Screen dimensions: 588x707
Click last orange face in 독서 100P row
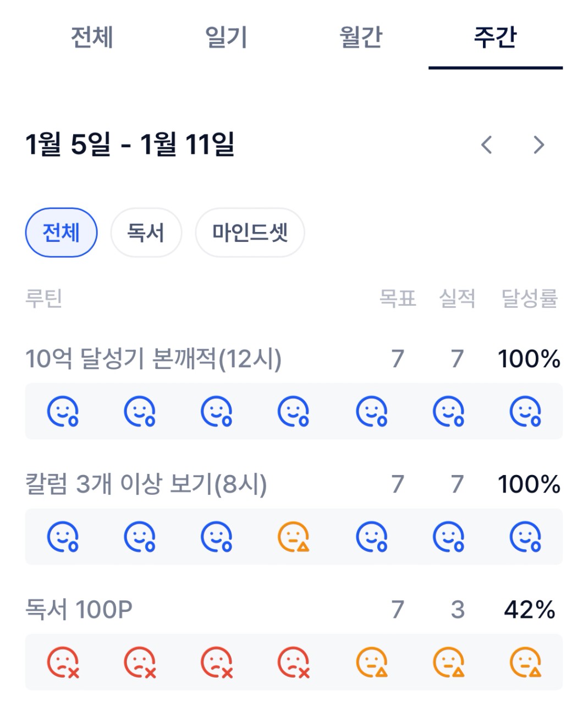point(525,662)
